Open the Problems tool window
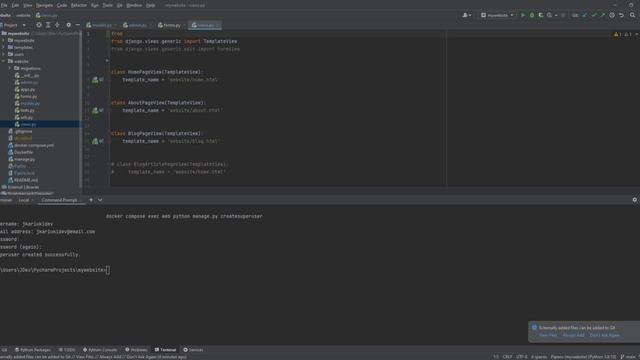The image size is (640, 360). (136, 350)
